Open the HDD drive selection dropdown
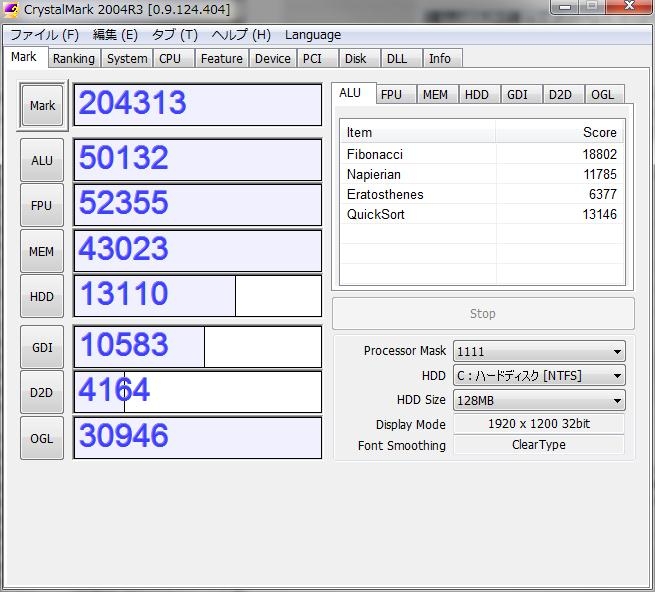The height and width of the screenshot is (592, 655). click(539, 376)
